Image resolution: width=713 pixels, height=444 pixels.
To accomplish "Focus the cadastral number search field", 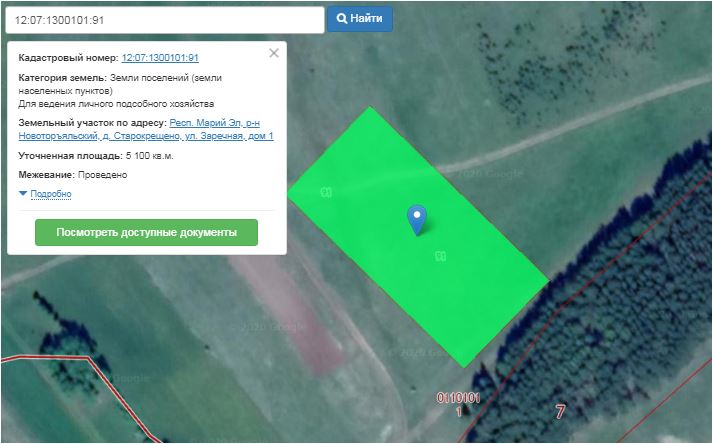I will [x=163, y=20].
